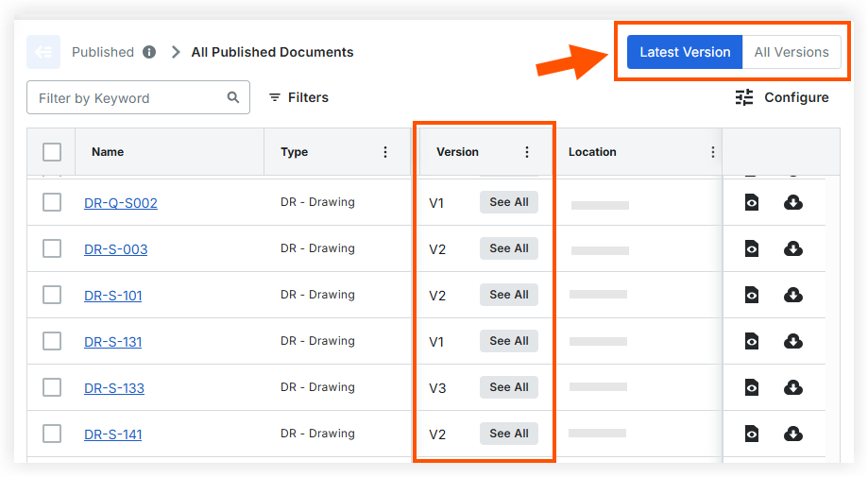The height and width of the screenshot is (477, 868).
Task: Open the Type column options menu
Action: [384, 152]
